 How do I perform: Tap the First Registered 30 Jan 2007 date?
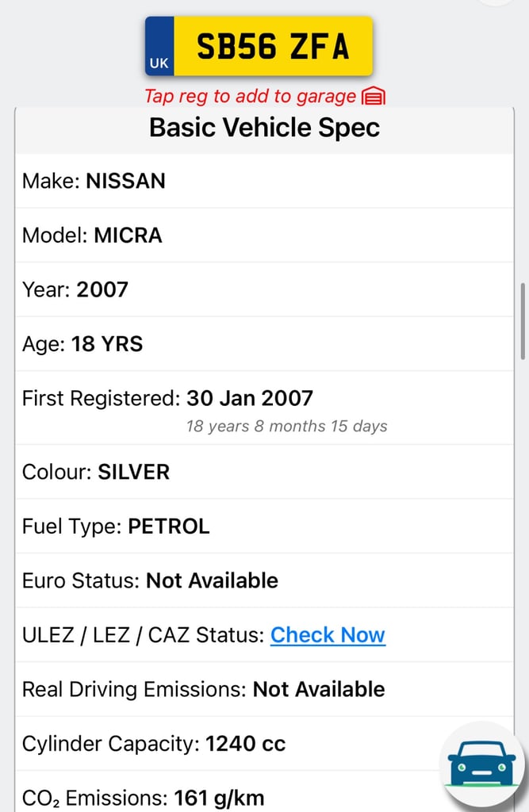coord(250,398)
